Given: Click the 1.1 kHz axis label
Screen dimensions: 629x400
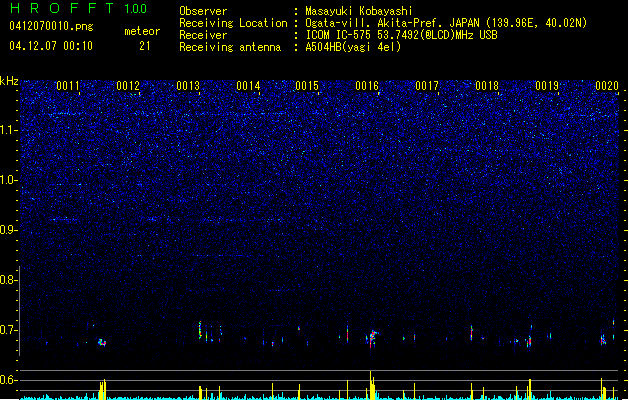Looking at the screenshot, I should (8, 130).
